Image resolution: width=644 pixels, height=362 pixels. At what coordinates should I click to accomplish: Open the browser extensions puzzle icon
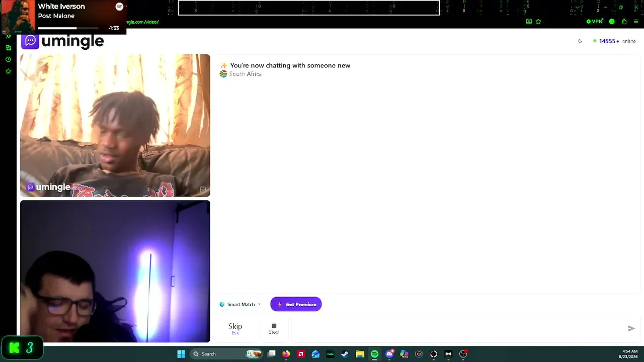point(624,22)
